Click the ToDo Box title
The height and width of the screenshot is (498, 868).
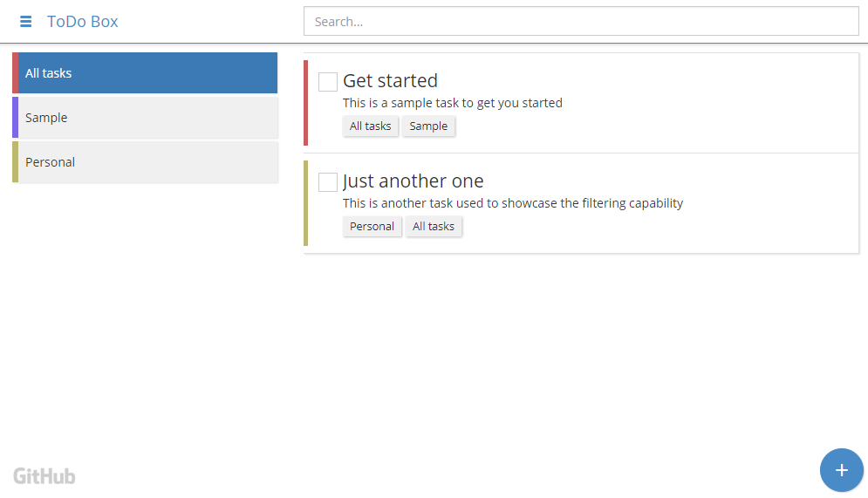click(x=83, y=22)
